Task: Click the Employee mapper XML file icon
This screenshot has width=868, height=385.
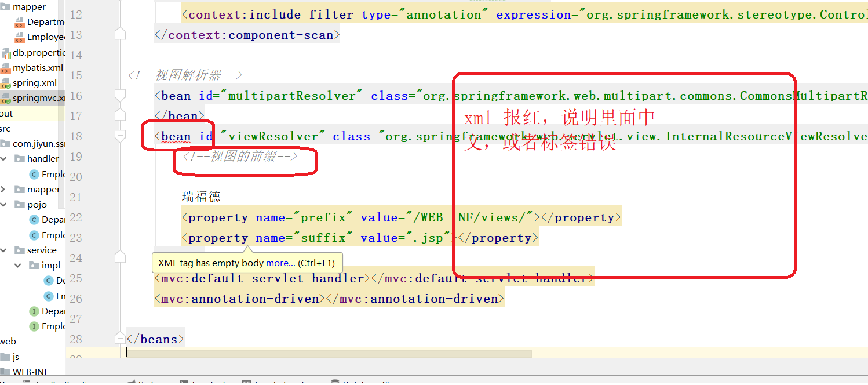Action: point(20,38)
